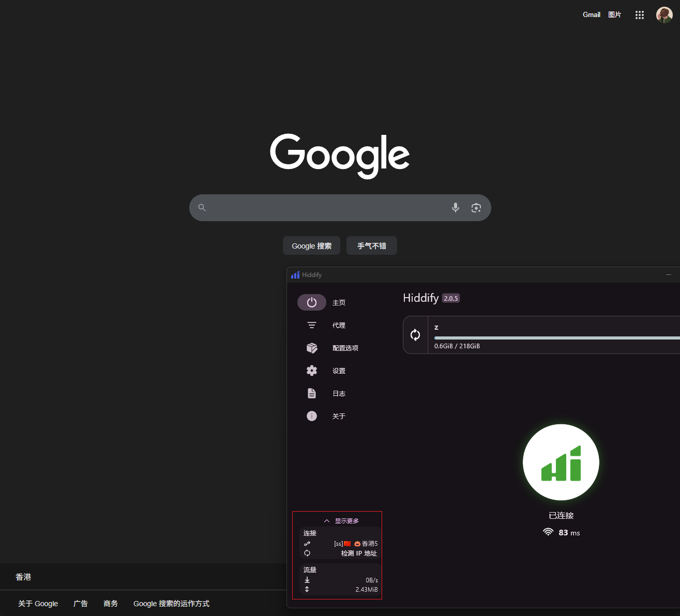Open the proxies filter icon in sidebar
The width and height of the screenshot is (680, 616).
pyautogui.click(x=312, y=325)
